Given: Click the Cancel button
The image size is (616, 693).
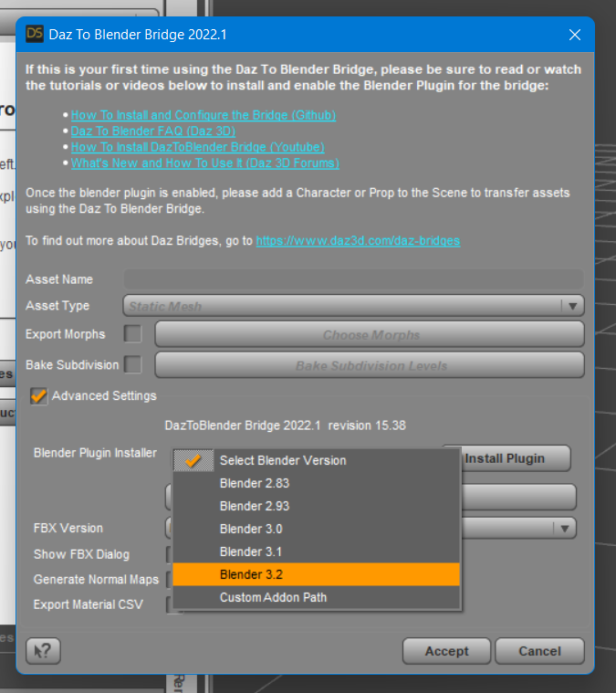Looking at the screenshot, I should click(539, 651).
